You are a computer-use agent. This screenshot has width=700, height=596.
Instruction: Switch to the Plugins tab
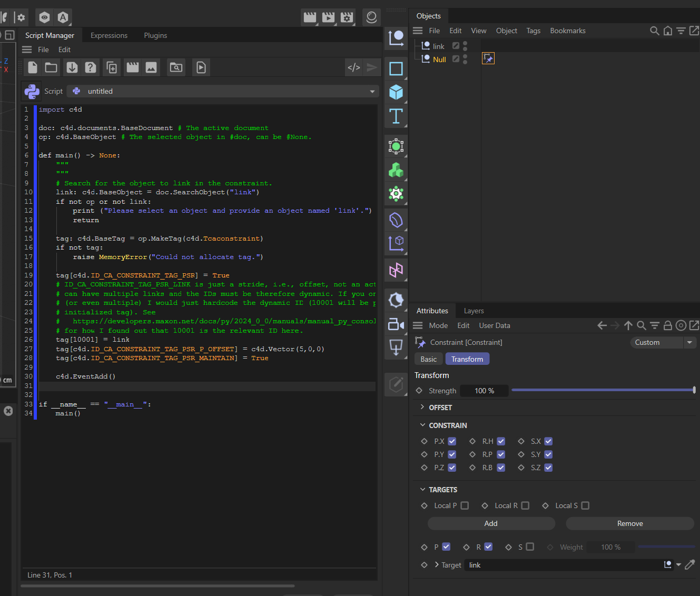click(155, 35)
